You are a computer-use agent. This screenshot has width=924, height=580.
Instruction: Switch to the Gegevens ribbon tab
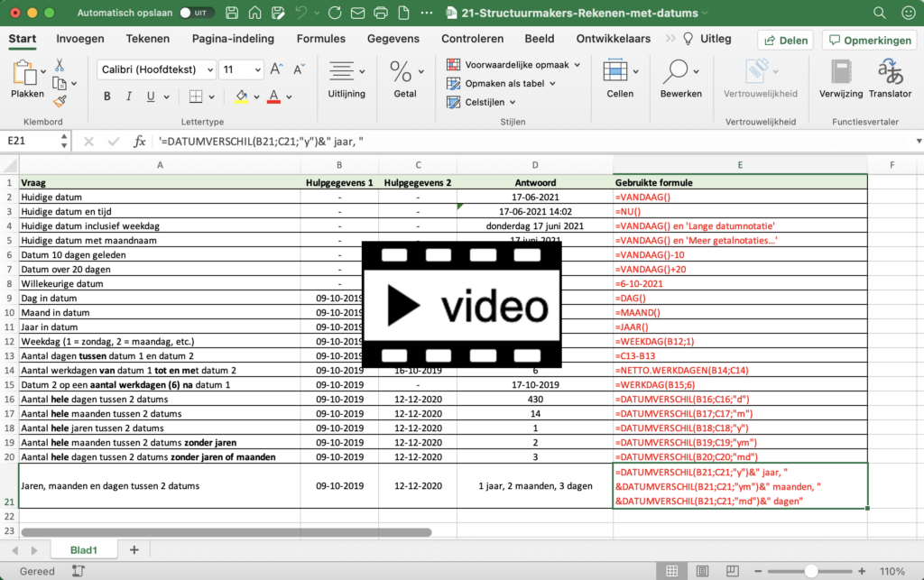[393, 39]
